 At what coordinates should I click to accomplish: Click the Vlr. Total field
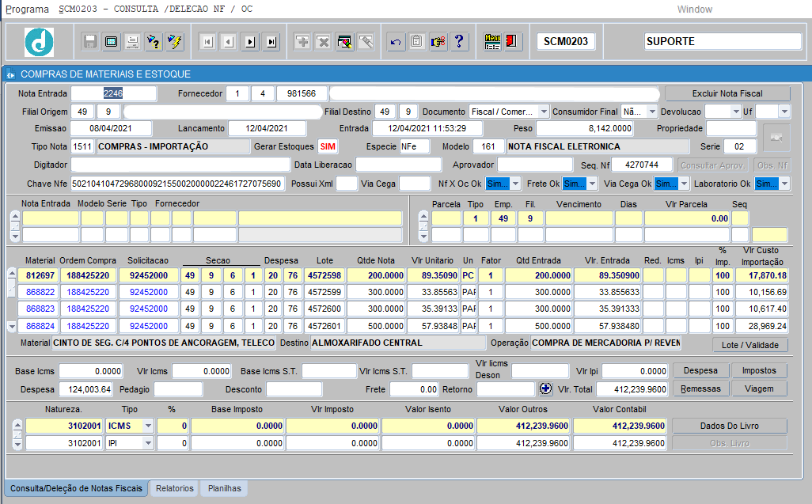632,389
